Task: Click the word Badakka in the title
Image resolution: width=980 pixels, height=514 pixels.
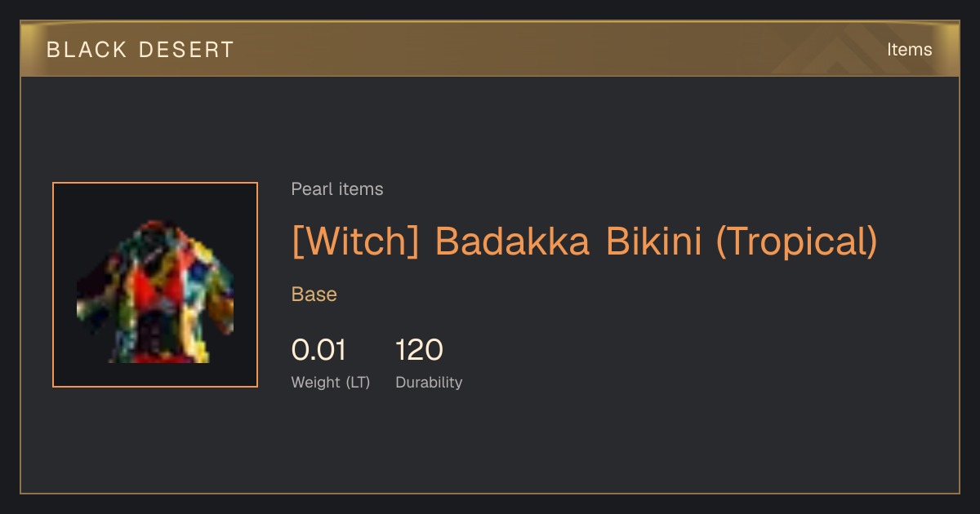Action: [x=512, y=241]
